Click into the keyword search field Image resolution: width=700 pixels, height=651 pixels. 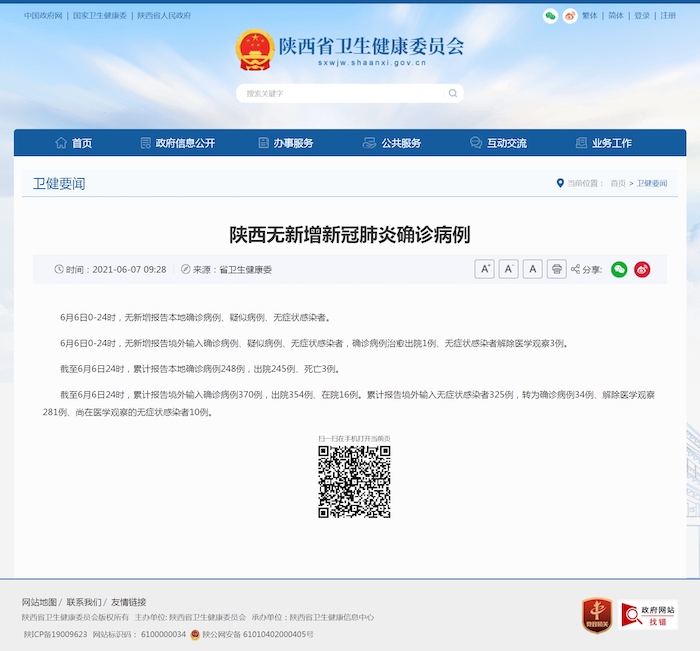pos(340,93)
